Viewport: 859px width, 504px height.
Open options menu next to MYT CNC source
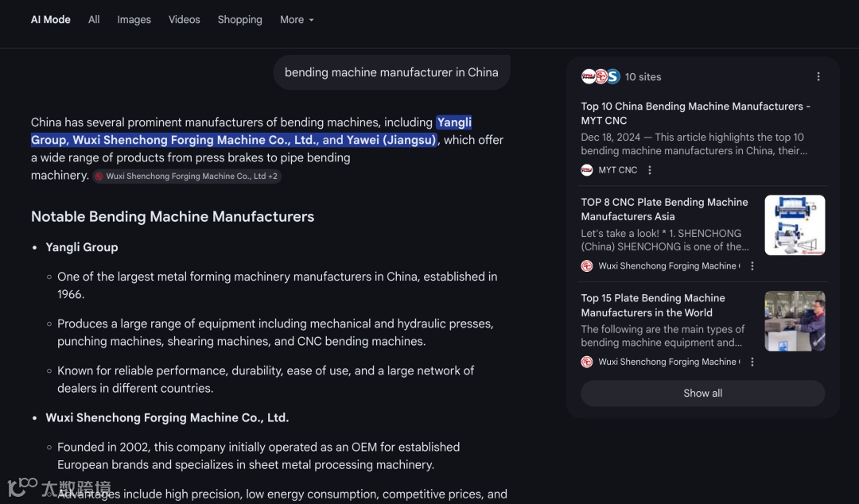coord(650,170)
